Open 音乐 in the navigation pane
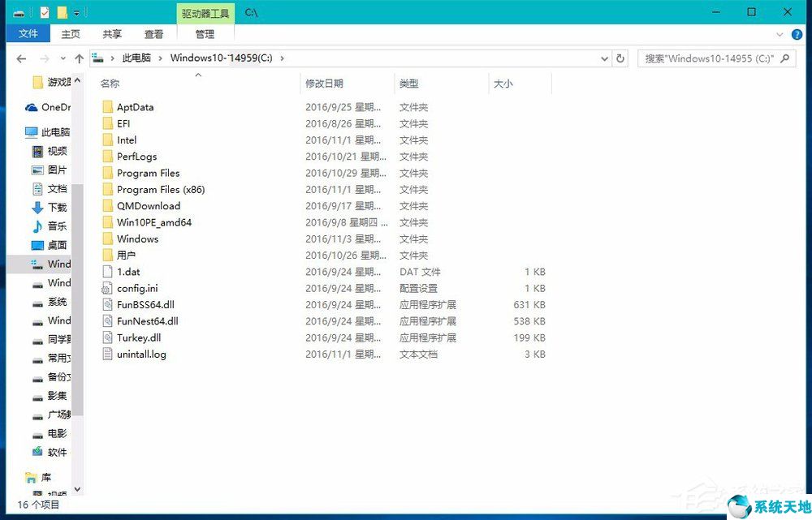The width and height of the screenshot is (812, 520). 50,226
